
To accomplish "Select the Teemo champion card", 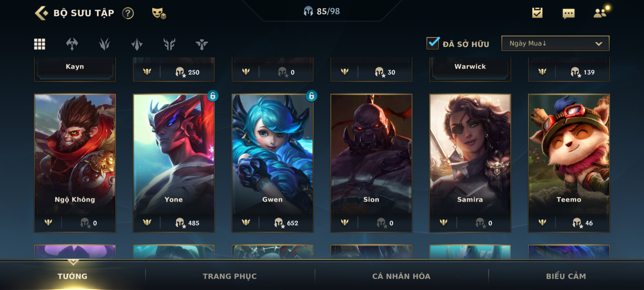I will point(569,163).
